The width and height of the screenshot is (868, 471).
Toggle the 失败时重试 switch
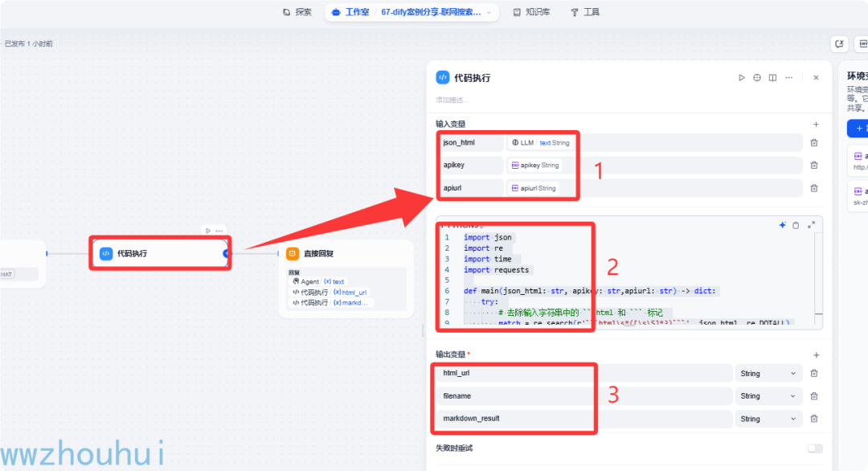(815, 448)
